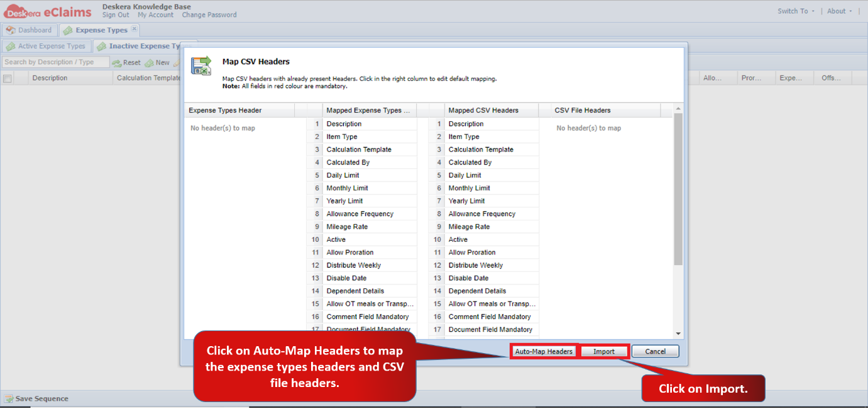Click the Deskera eClaims logo
Viewport: 868px width, 409px height.
(48, 11)
